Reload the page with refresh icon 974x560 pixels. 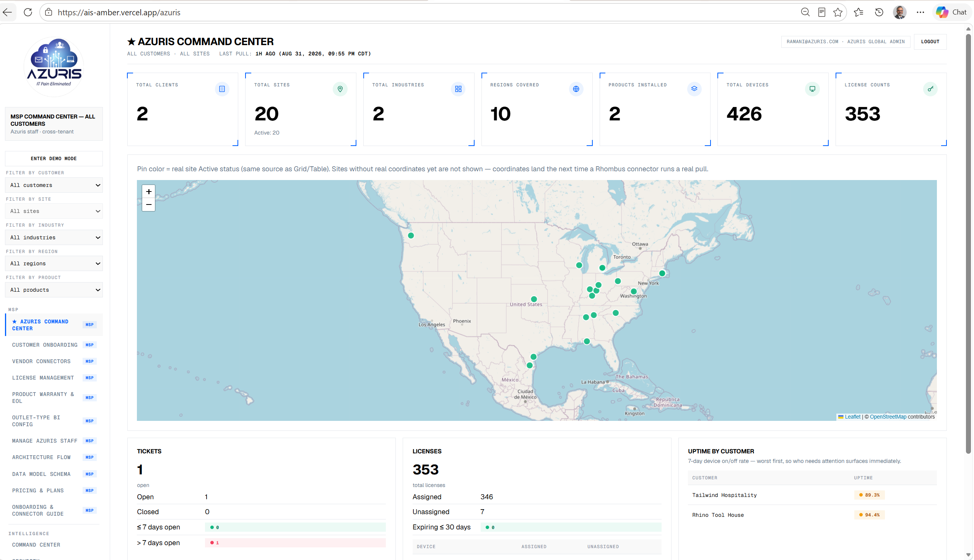point(28,12)
